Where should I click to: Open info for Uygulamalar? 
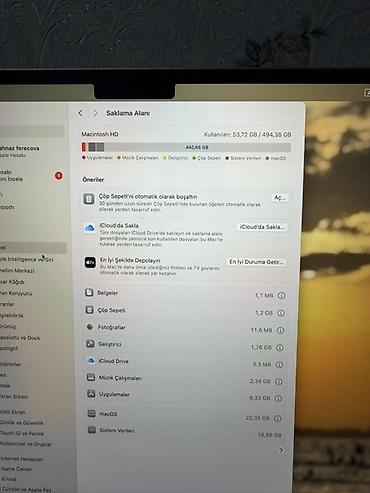coord(278,398)
